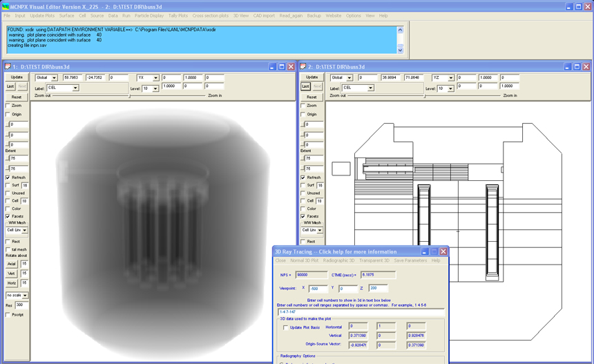Check Update Plot Basis checkbox

pyautogui.click(x=286, y=327)
